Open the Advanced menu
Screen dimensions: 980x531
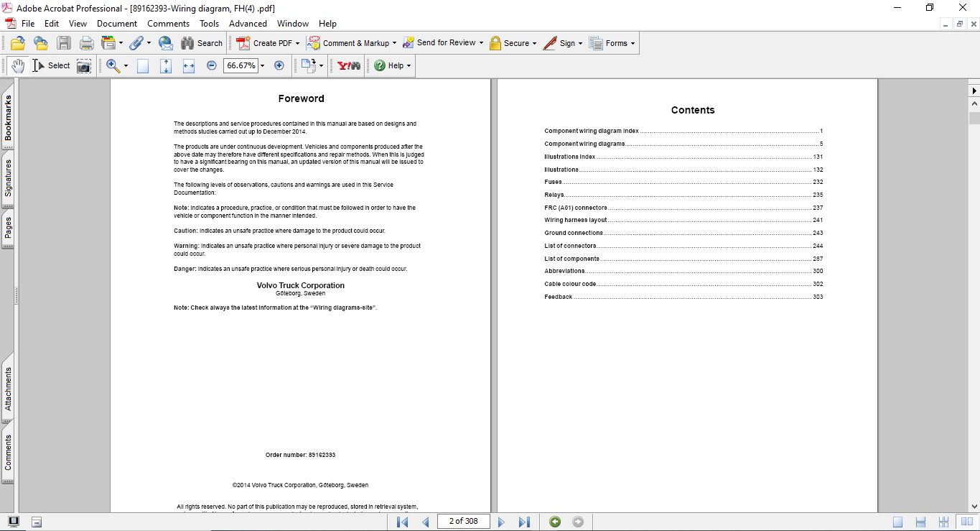click(x=248, y=24)
